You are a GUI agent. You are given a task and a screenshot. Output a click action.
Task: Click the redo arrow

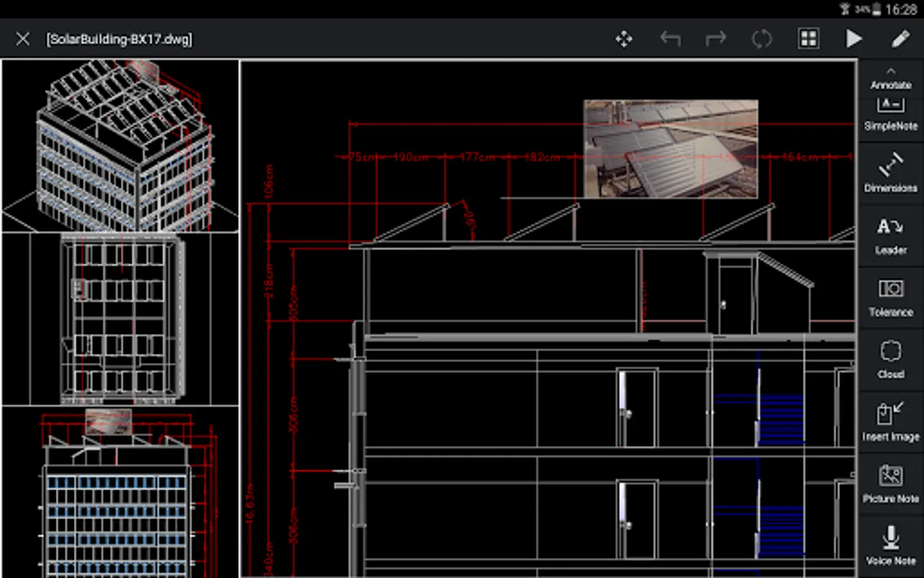(x=715, y=39)
